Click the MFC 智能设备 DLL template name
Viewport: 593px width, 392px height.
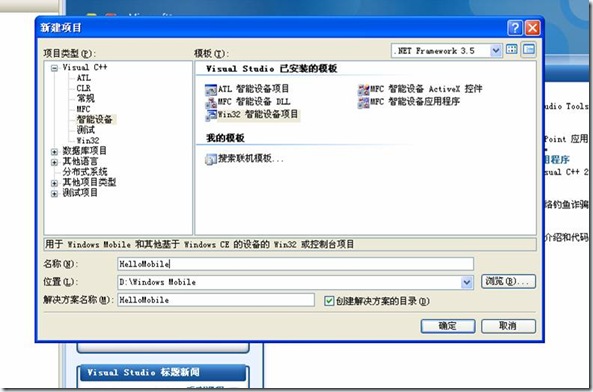pos(254,102)
